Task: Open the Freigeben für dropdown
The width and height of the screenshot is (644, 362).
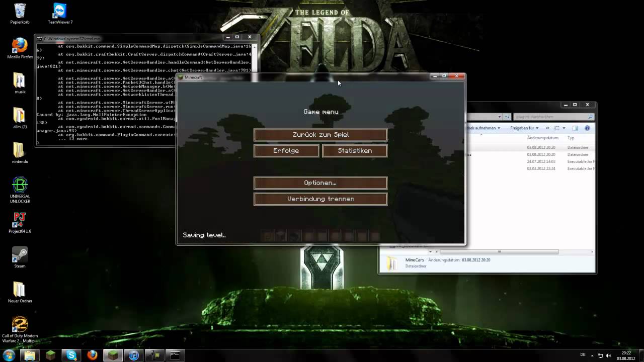Action: 524,128
